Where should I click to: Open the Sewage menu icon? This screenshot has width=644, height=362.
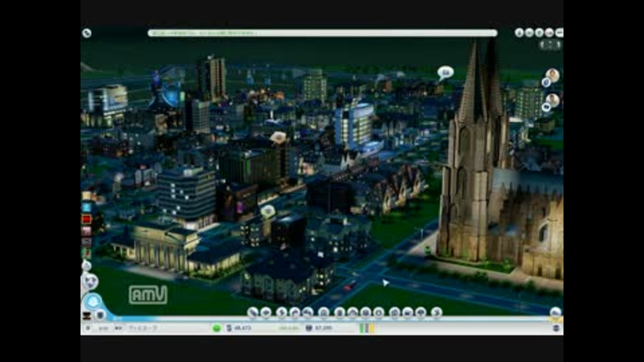coord(308,313)
